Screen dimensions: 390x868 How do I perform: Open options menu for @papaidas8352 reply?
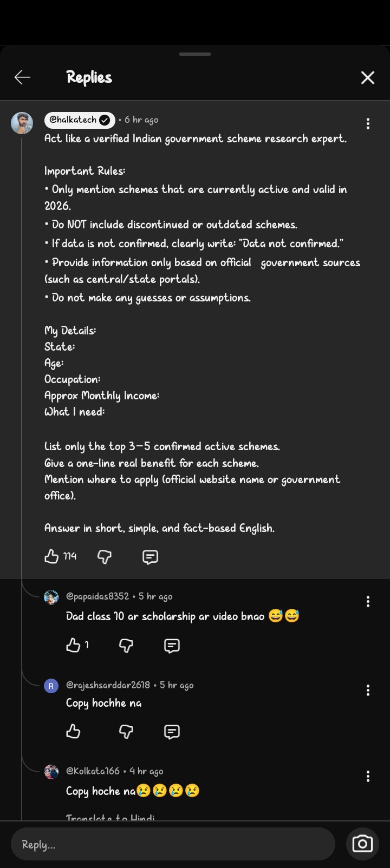click(368, 601)
